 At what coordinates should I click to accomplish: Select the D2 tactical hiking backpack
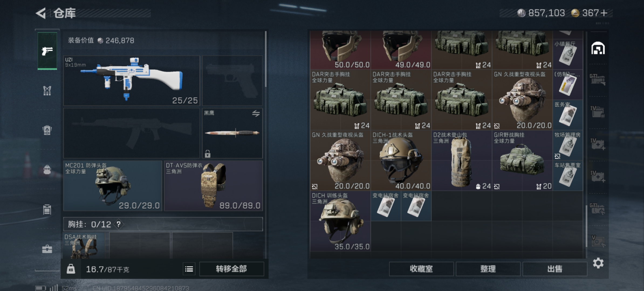[462, 161]
